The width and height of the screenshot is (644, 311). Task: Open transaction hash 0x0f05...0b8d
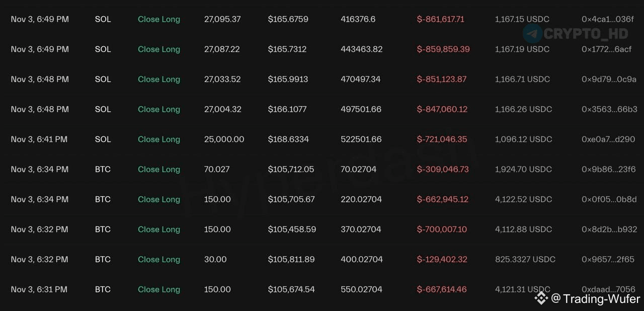pos(609,199)
